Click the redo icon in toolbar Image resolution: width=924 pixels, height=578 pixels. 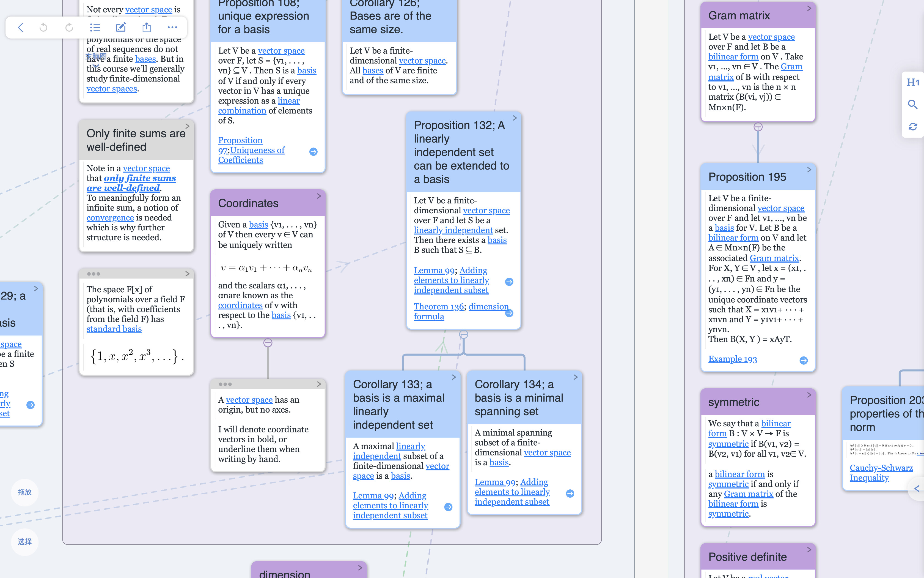click(69, 28)
